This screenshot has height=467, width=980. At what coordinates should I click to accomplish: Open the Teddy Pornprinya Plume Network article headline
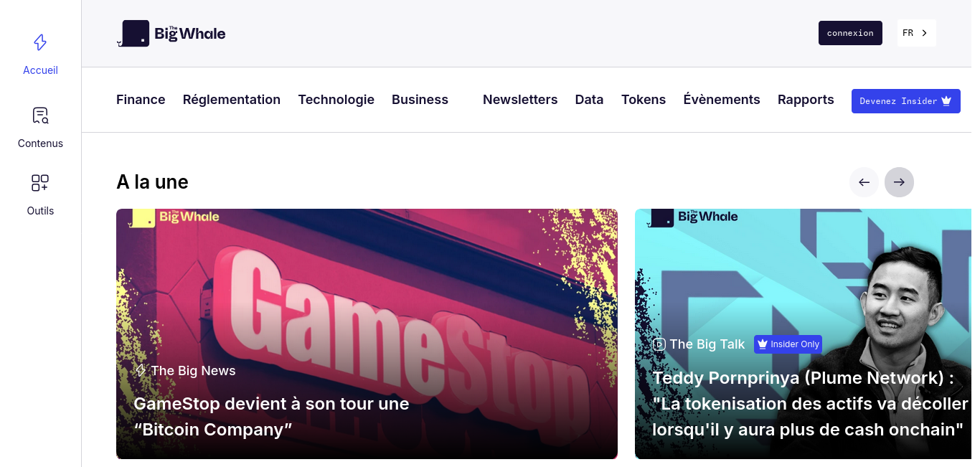click(811, 404)
